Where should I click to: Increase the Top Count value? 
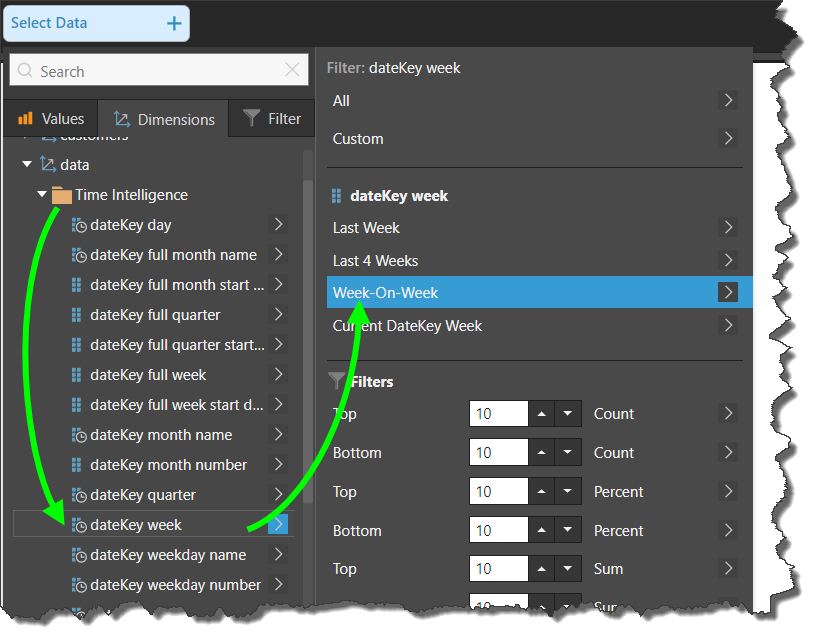click(543, 414)
